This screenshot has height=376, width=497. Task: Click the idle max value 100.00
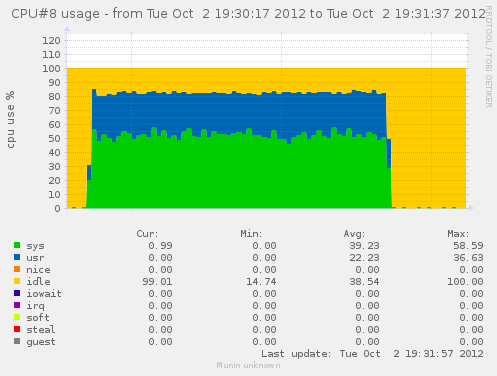click(x=465, y=282)
